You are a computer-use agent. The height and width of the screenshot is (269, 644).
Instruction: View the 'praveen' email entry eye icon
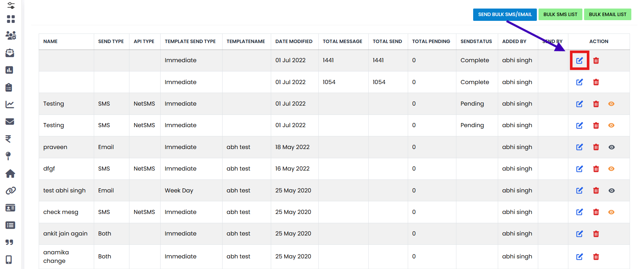coord(611,147)
